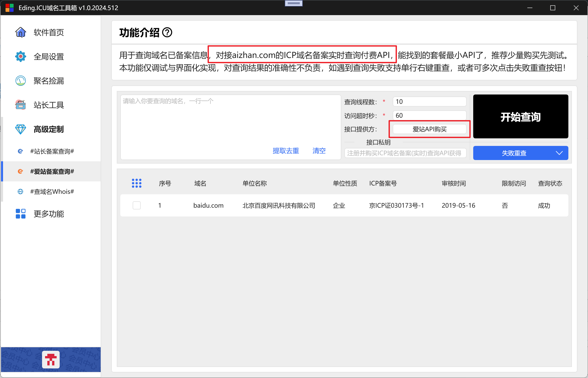Maximize the Eding.ICU window

[x=553, y=8]
